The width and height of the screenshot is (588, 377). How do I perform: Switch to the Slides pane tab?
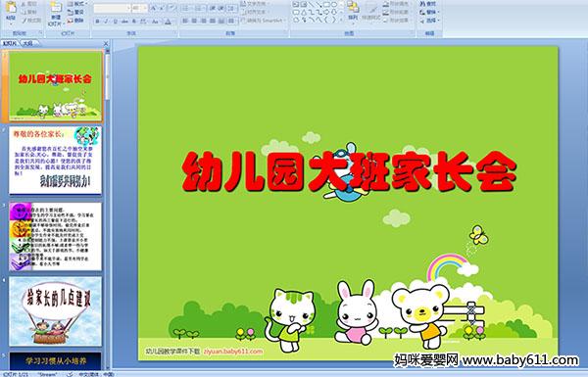pyautogui.click(x=10, y=43)
